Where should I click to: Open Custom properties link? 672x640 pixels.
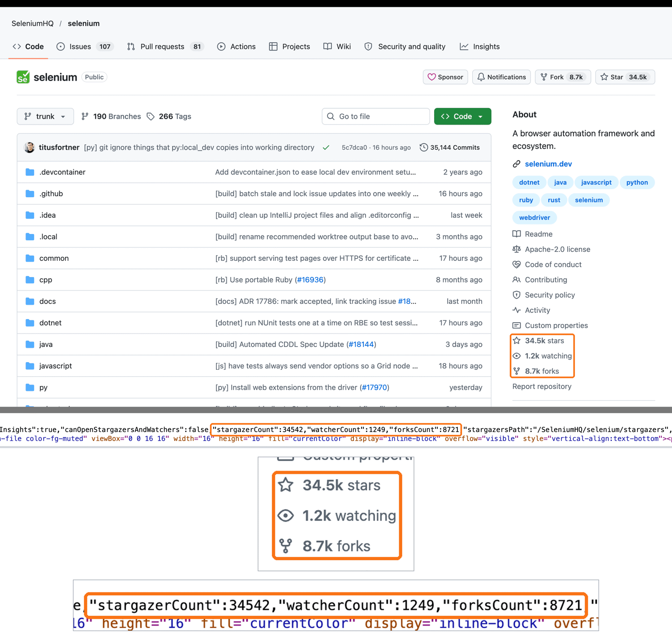click(x=550, y=325)
